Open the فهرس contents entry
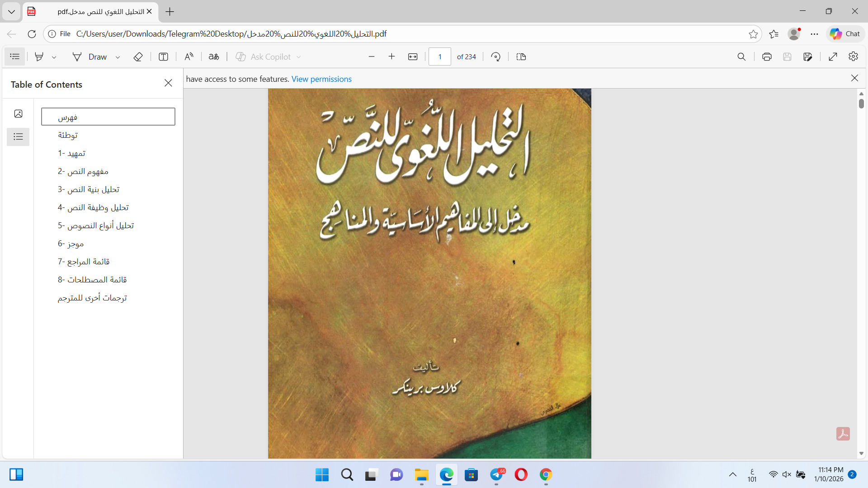Screen dimensions: 868x488 (108, 117)
